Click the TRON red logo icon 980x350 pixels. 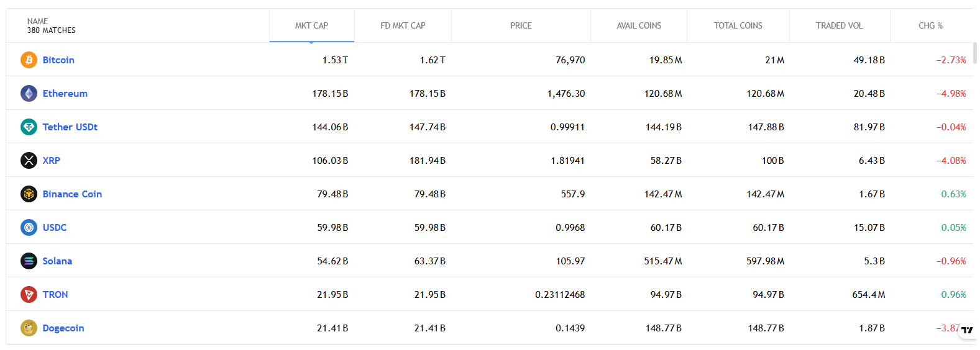(29, 295)
